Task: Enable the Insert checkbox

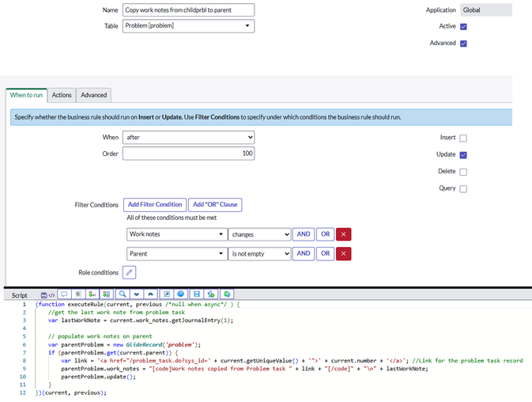Action: point(463,138)
